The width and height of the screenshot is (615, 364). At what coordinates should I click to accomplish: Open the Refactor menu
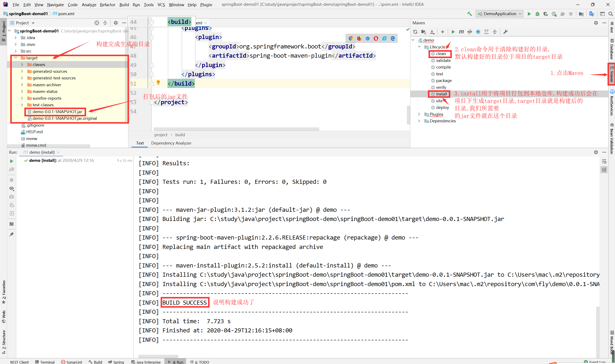tap(107, 5)
